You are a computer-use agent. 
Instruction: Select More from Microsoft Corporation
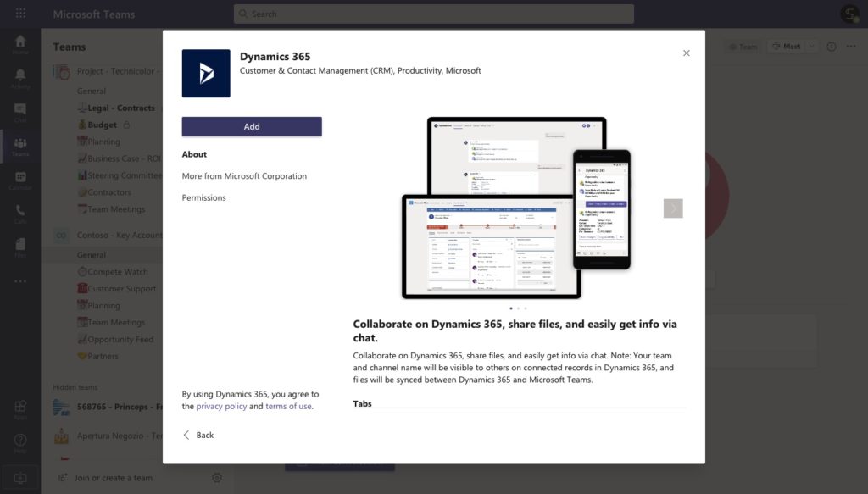click(x=244, y=176)
